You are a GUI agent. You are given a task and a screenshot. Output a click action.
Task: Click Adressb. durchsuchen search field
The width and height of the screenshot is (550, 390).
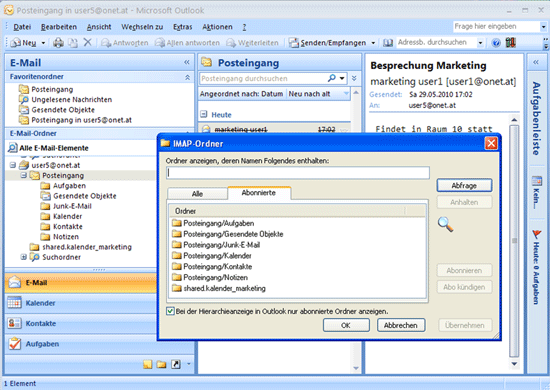click(x=436, y=42)
